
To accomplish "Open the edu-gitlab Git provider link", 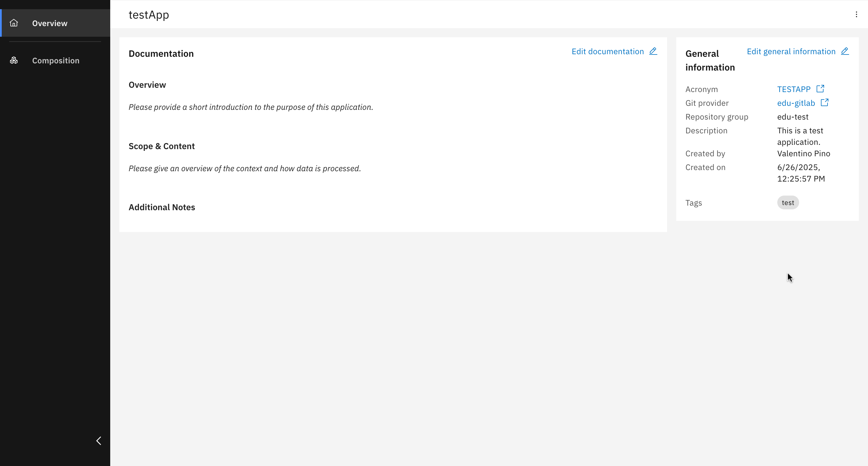I will pos(796,103).
